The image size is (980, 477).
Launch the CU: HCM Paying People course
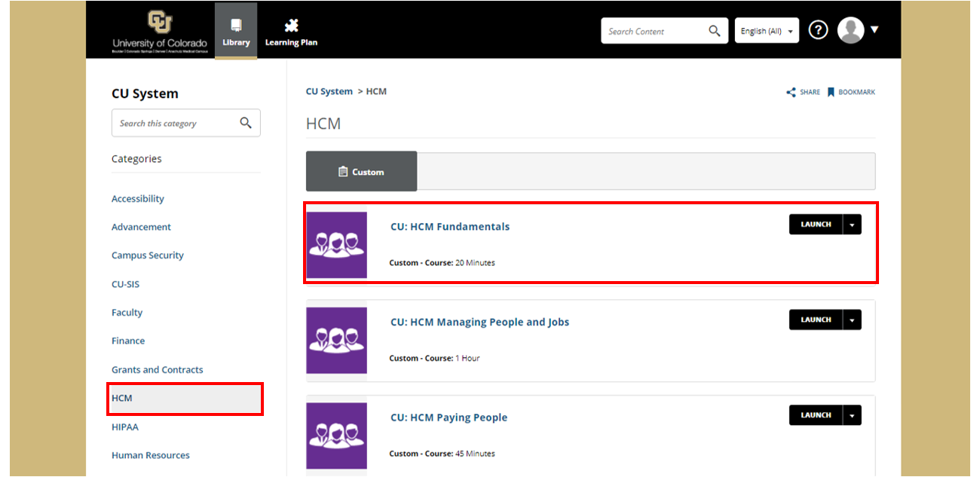pyautogui.click(x=816, y=415)
